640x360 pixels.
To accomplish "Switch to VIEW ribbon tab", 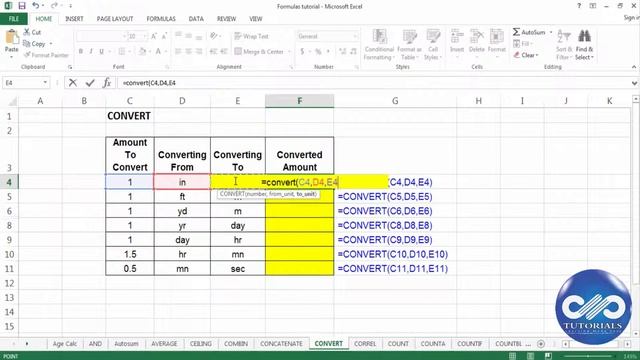I will point(256,19).
